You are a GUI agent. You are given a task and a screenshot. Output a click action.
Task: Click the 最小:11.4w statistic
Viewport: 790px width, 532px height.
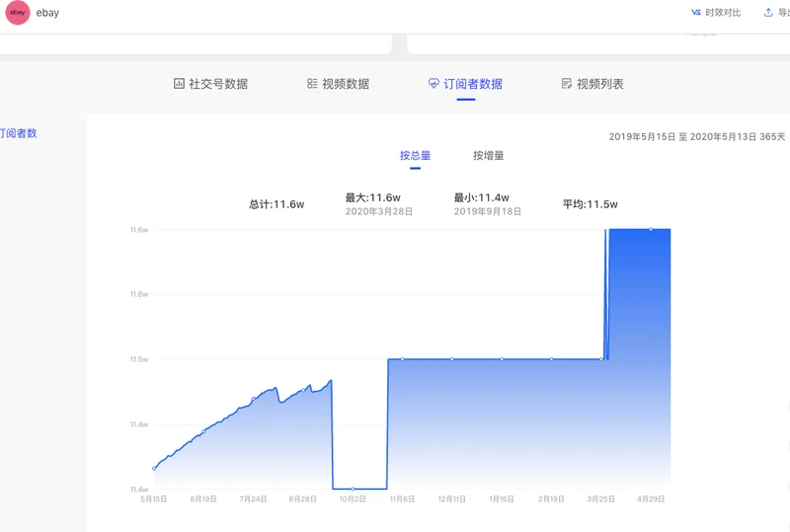tap(481, 197)
